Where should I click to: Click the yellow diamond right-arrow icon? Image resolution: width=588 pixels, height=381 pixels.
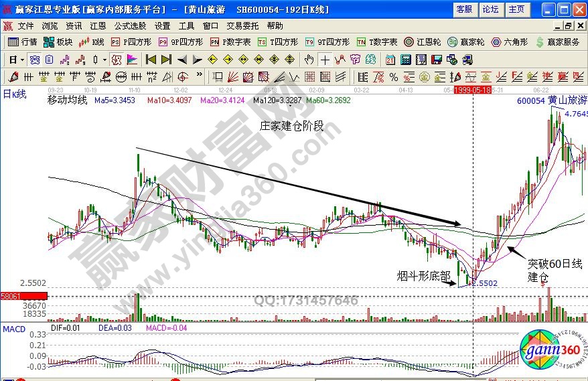pos(228,60)
